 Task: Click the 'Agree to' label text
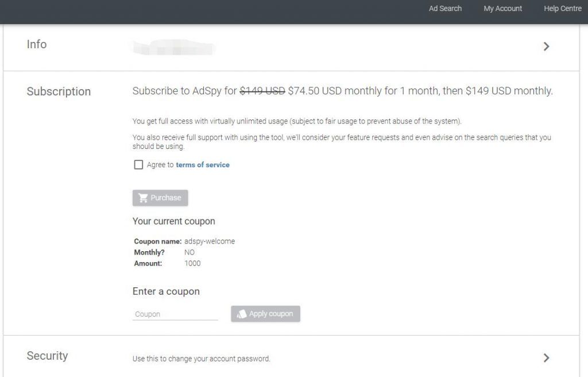(160, 164)
